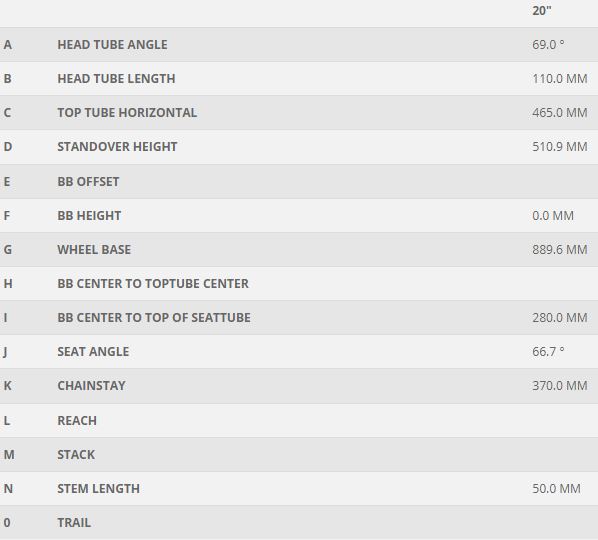The image size is (598, 540).
Task: Select the BB Offset row label
Action: tap(88, 182)
